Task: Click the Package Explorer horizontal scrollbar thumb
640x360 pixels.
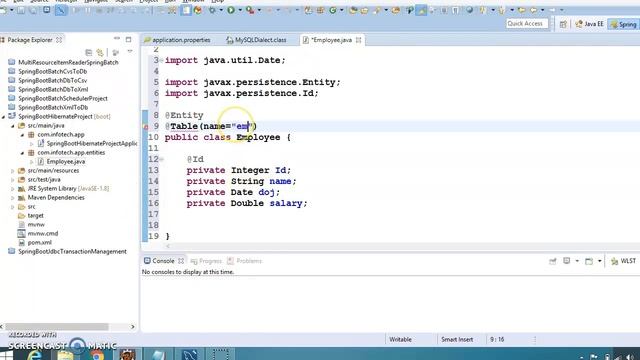Action: [57, 327]
